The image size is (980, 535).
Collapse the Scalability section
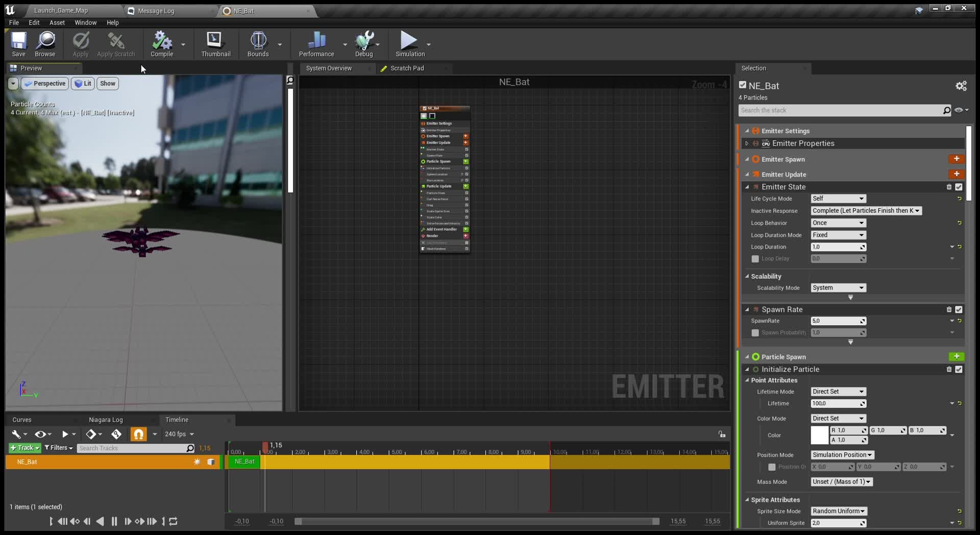click(x=747, y=276)
